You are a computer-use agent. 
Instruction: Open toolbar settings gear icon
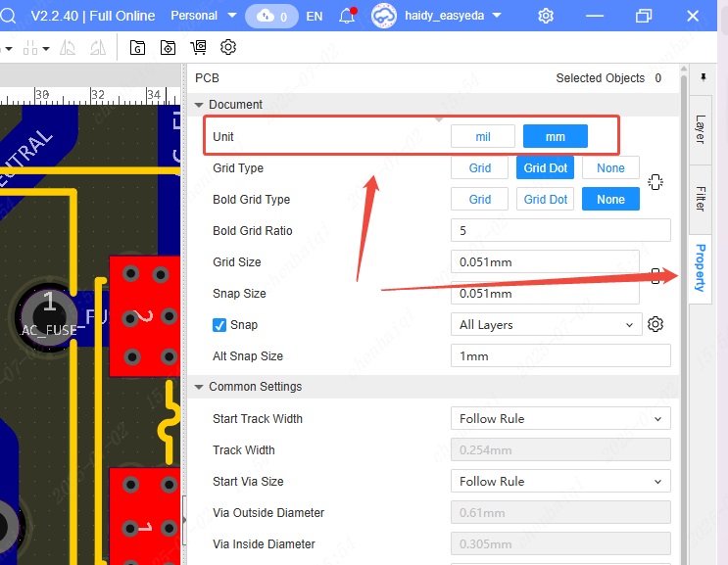[x=228, y=47]
